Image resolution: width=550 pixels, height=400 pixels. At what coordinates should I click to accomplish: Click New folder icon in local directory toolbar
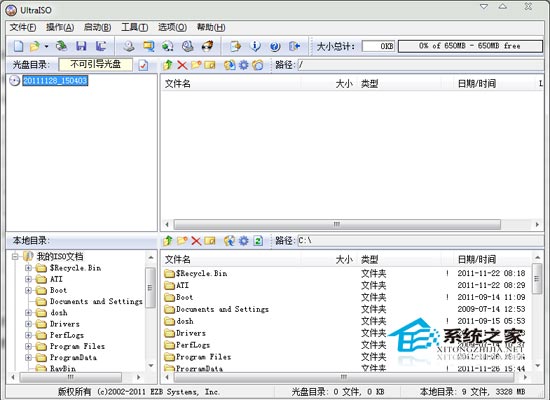coord(182,241)
